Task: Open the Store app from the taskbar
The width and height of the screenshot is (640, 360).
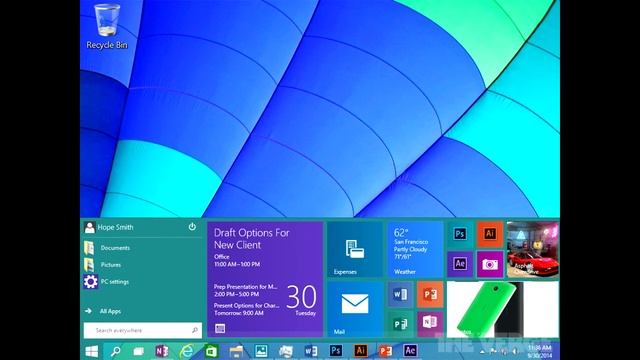Action: (x=211, y=351)
